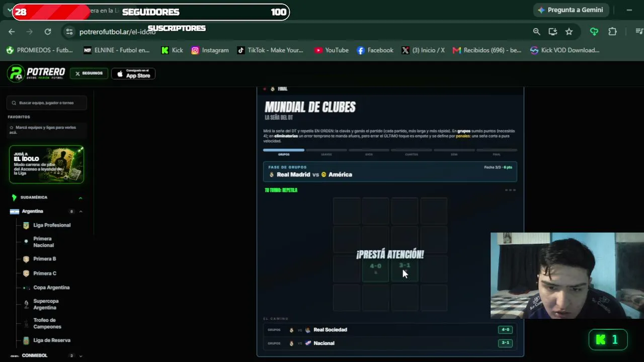Click the green extension icon in the toolbar

pos(594,32)
